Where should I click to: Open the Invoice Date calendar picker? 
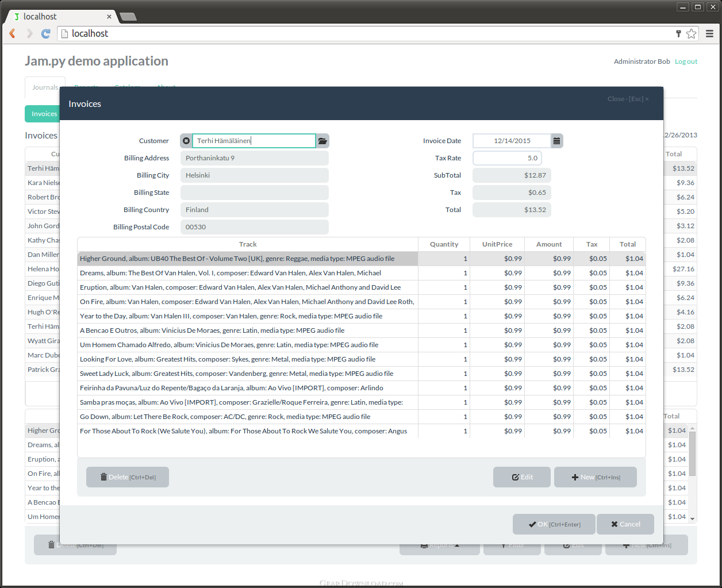(x=556, y=141)
